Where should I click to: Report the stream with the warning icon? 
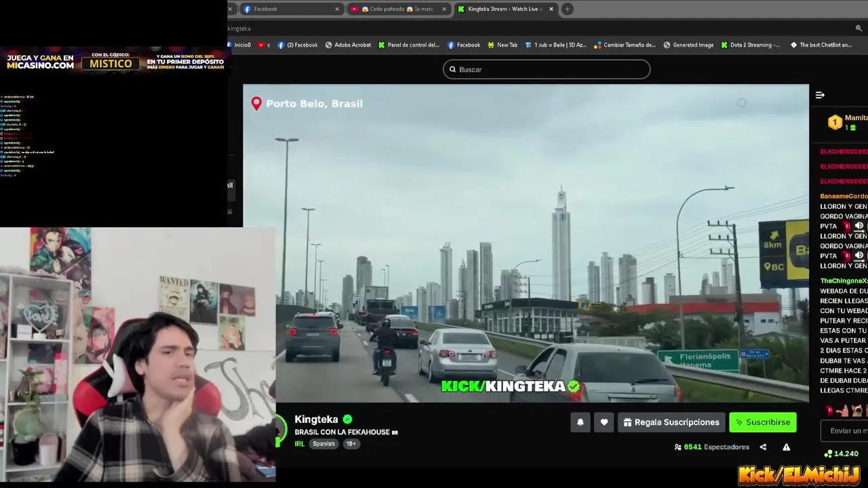pos(786,447)
